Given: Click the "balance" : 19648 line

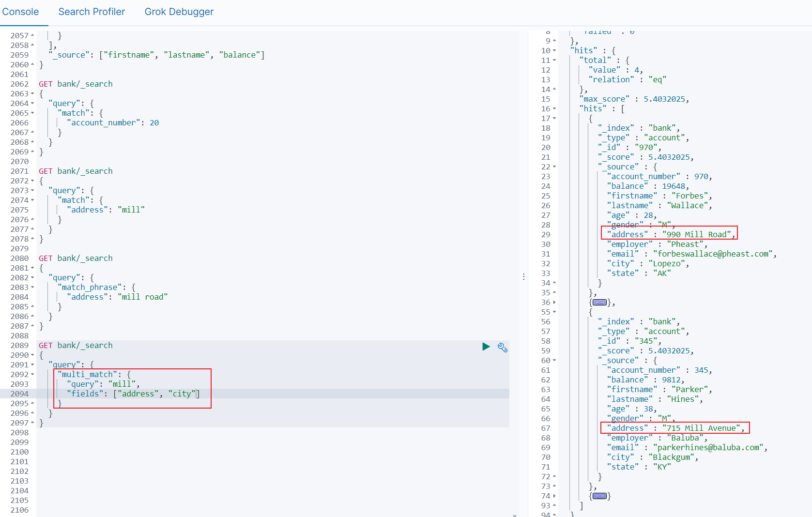Looking at the screenshot, I should pos(648,186).
